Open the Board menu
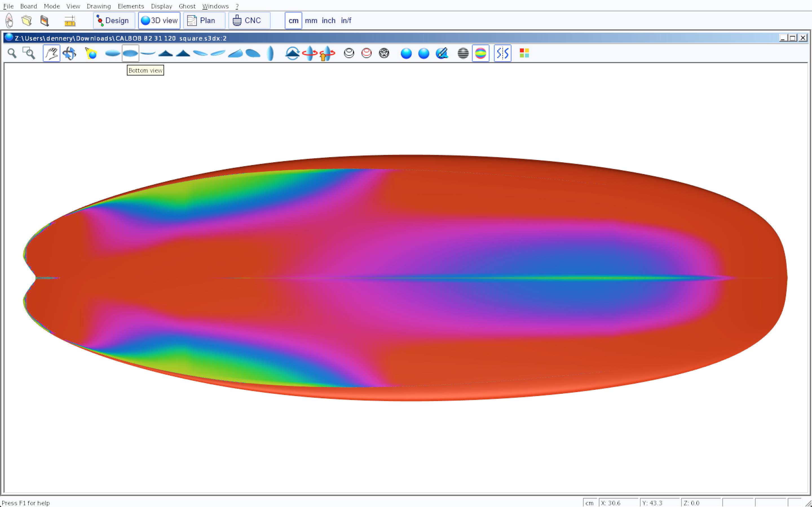The image size is (812, 507). coord(28,6)
